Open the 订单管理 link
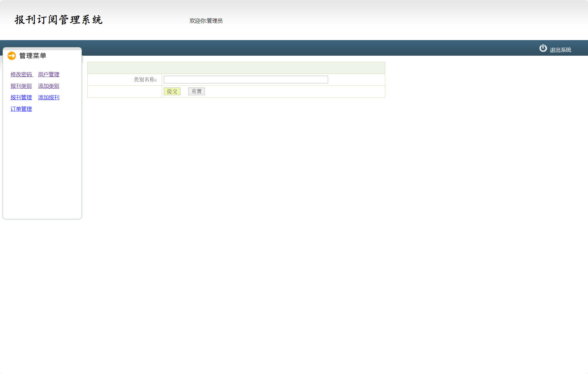588x374 pixels. pyautogui.click(x=21, y=109)
